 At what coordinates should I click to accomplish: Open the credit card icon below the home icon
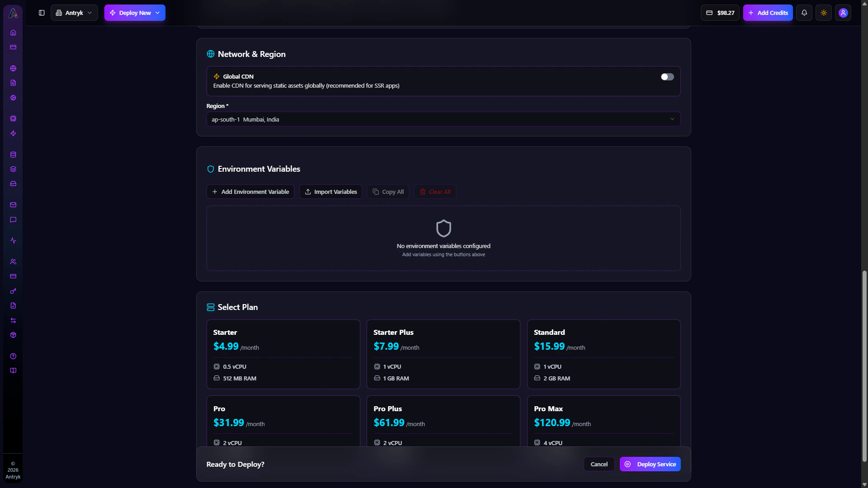(x=13, y=47)
